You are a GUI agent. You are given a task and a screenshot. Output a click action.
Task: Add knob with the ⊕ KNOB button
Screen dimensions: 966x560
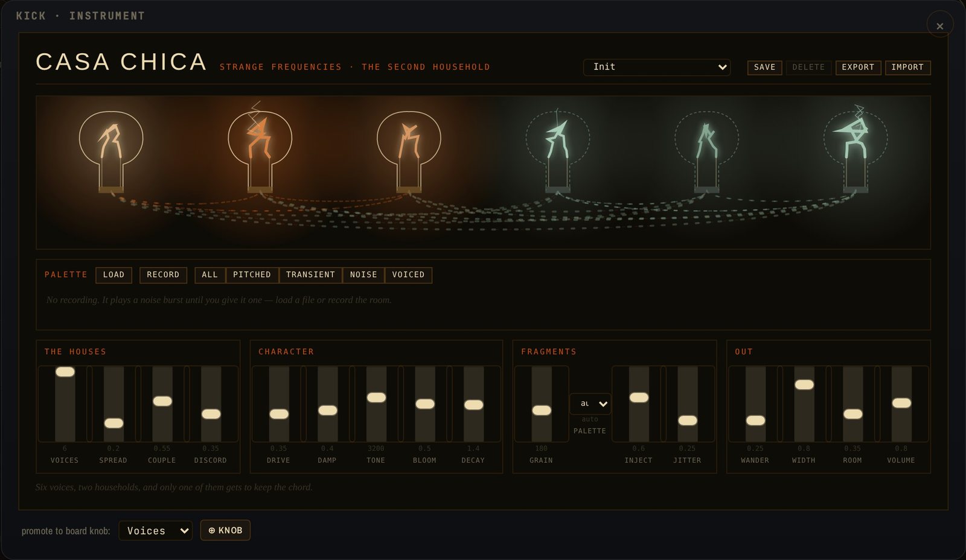coord(225,530)
